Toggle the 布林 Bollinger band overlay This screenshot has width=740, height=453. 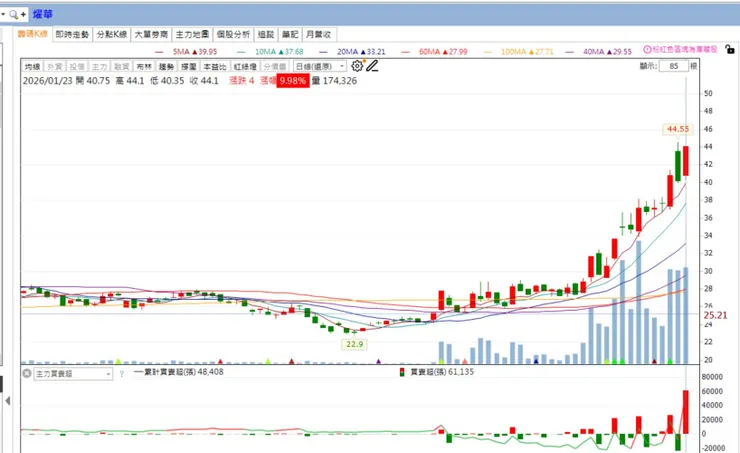point(144,67)
